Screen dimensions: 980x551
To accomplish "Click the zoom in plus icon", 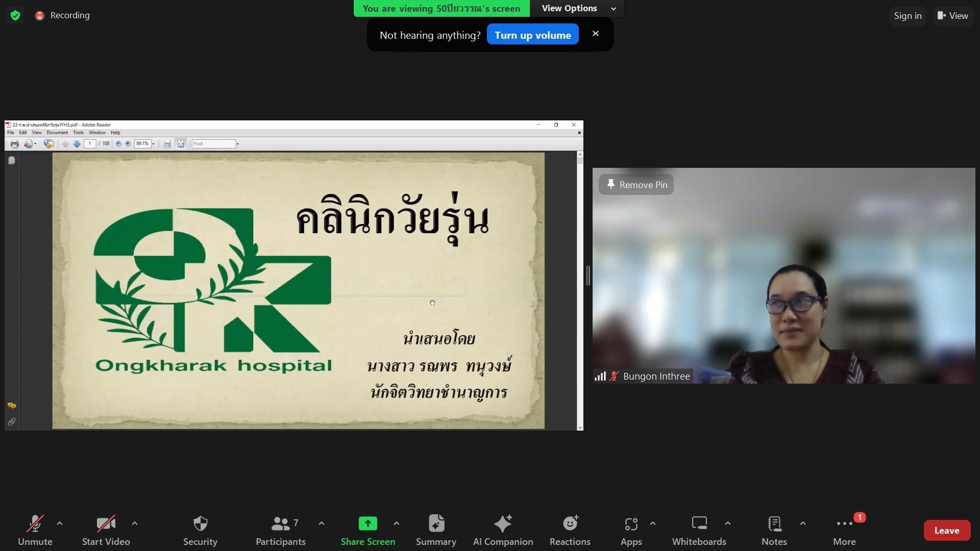I will (x=128, y=144).
